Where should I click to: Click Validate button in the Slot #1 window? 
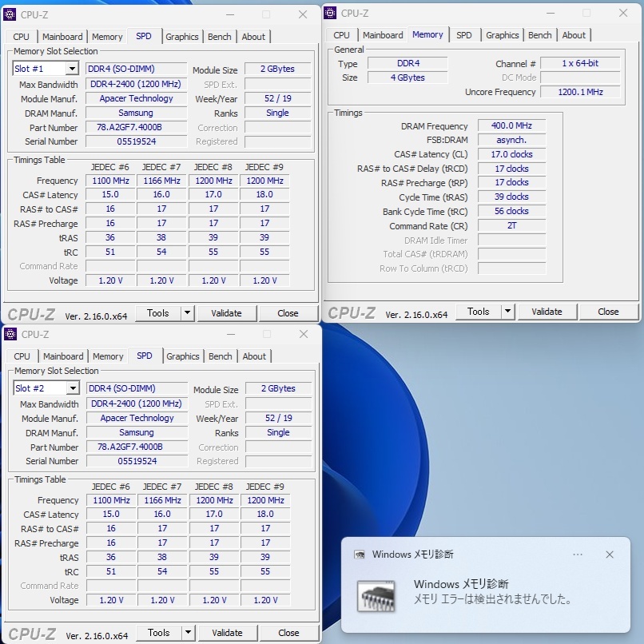(226, 313)
